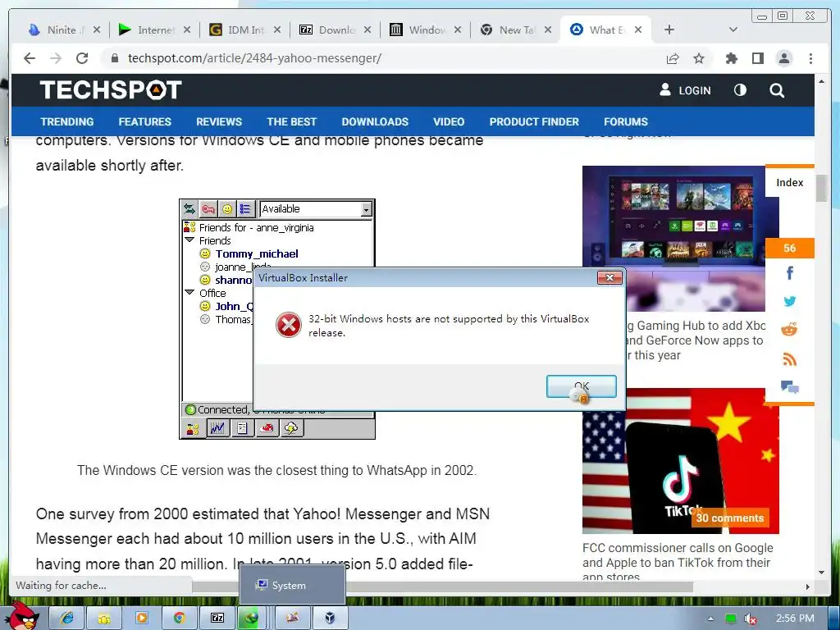The image size is (840, 630).
Task: Click OK in the VirtualBox Installer dialog
Action: [582, 386]
